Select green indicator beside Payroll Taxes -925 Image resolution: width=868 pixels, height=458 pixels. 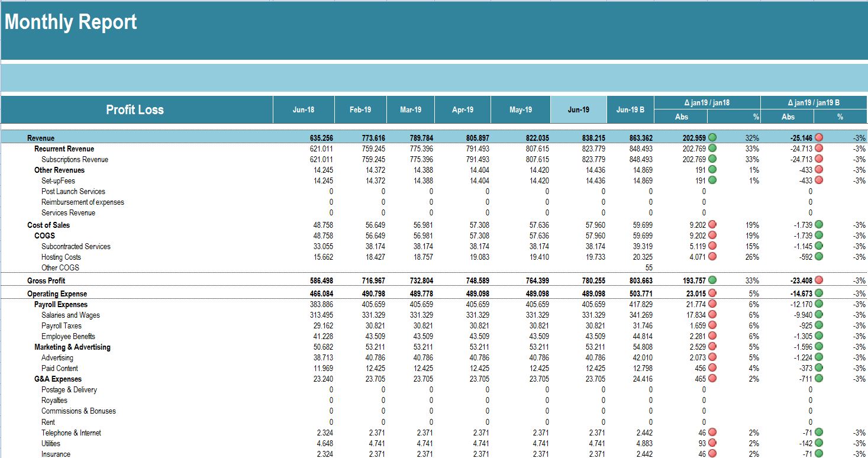click(819, 325)
